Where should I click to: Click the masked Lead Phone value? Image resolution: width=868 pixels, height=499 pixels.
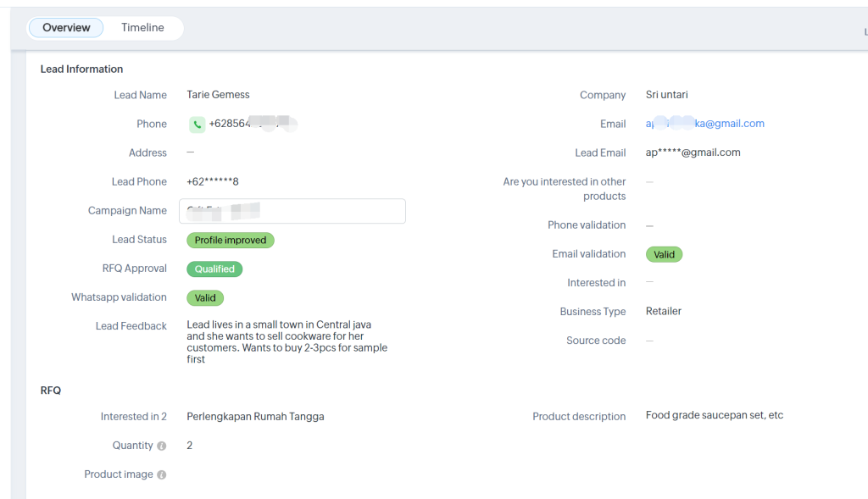pos(213,181)
